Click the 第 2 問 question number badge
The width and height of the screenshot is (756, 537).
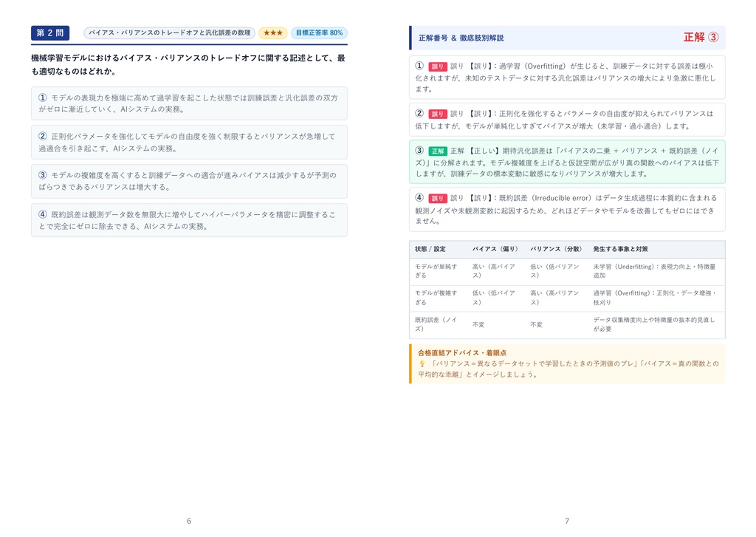pos(50,33)
